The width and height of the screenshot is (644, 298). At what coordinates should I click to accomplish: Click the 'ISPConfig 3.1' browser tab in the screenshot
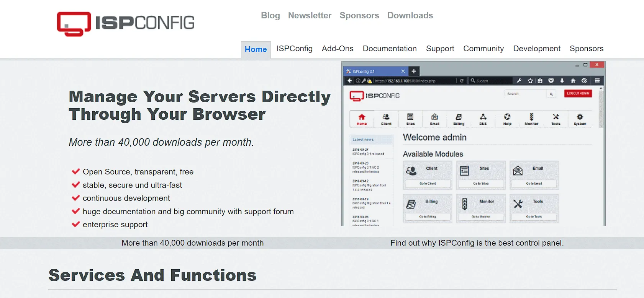[x=376, y=71]
